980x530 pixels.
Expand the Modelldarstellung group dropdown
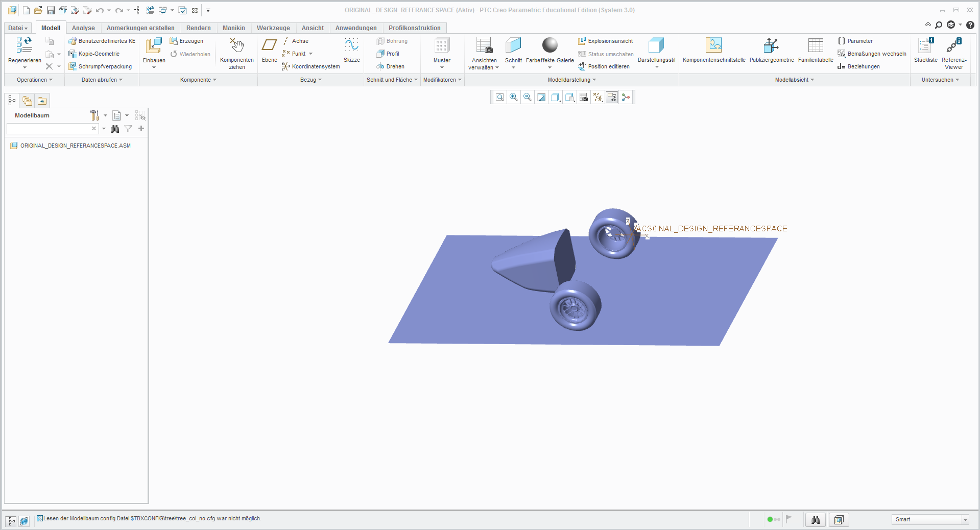coord(571,80)
